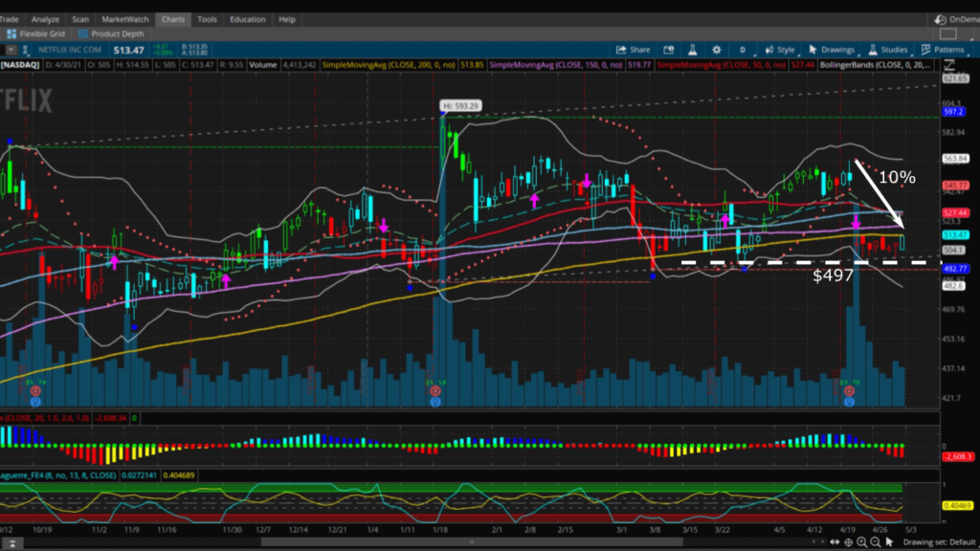The width and height of the screenshot is (980, 551).
Task: Open Drawing set: Default selector
Action: (x=940, y=542)
